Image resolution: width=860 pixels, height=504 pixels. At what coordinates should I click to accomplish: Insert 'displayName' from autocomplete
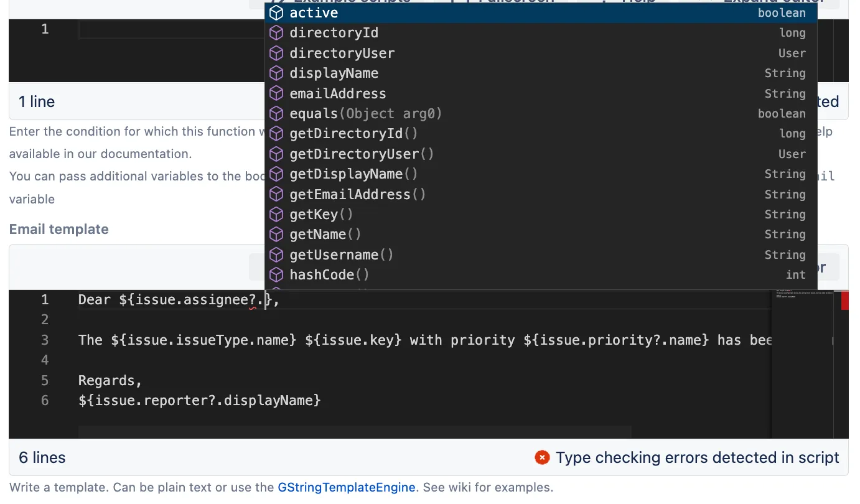point(541,73)
